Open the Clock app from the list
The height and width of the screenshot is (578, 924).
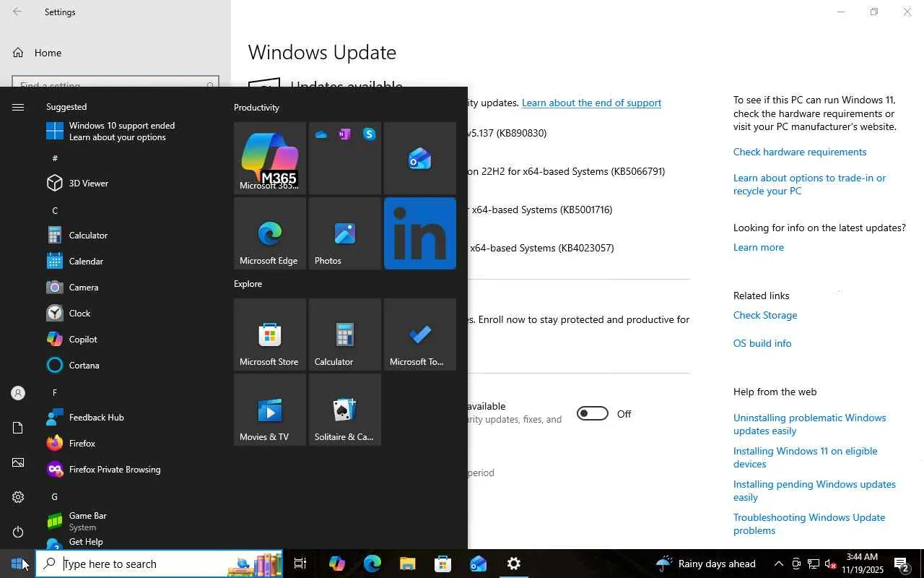click(x=130, y=314)
